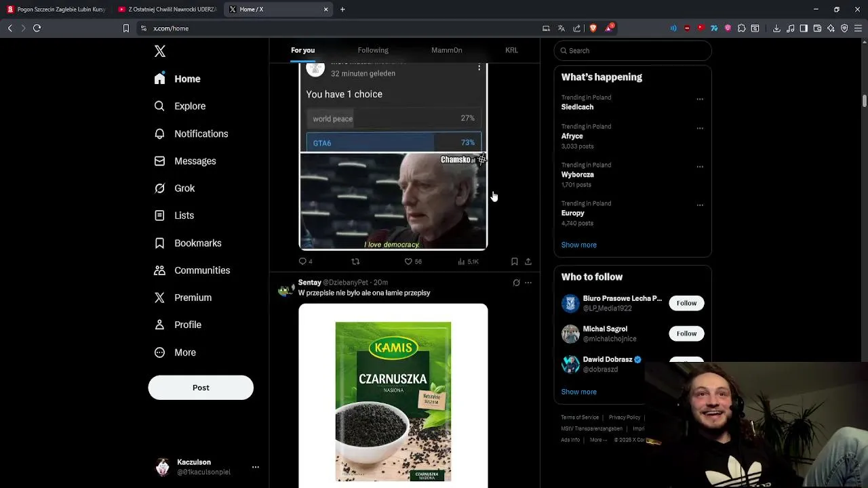This screenshot has height=488, width=868.
Task: Open the More menu in the sidebar
Action: [x=176, y=352]
